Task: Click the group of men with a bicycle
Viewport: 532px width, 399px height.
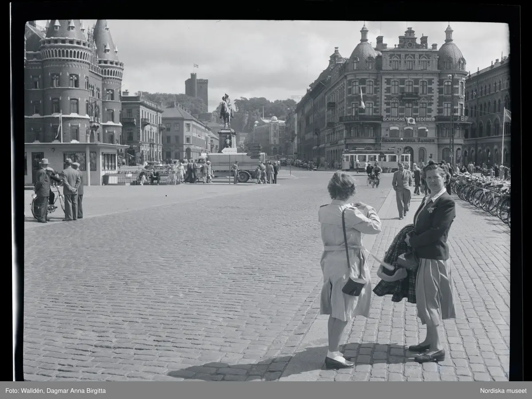Action: [58, 191]
